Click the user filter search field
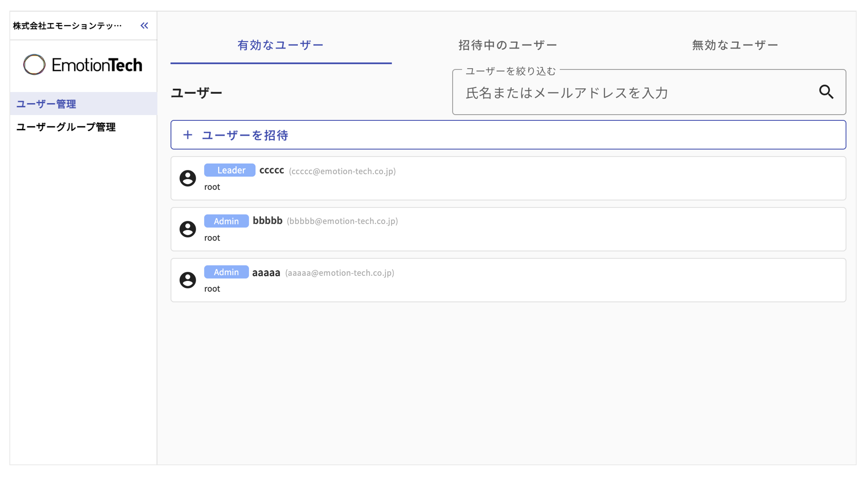Viewport: 868px width, 477px height. tap(647, 93)
